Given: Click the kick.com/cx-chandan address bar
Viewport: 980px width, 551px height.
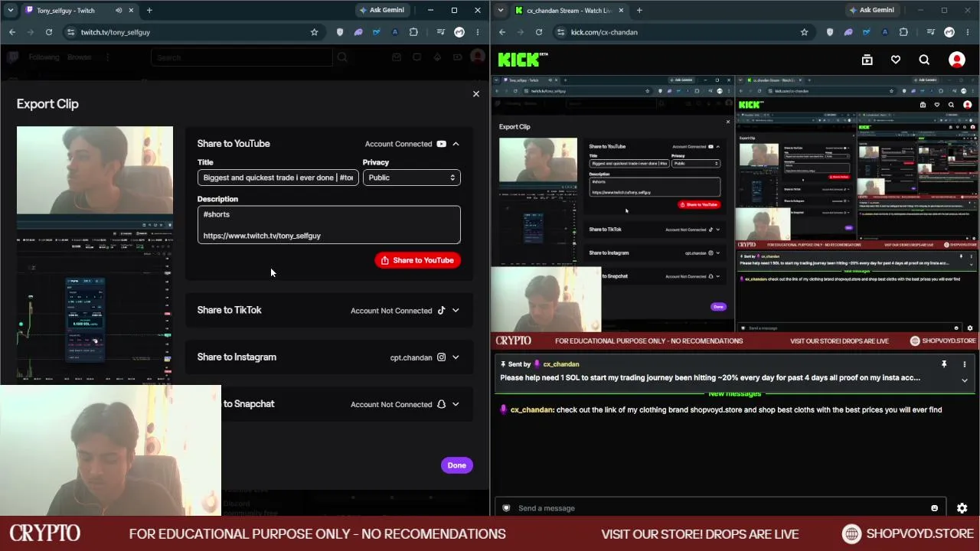Looking at the screenshot, I should click(681, 32).
